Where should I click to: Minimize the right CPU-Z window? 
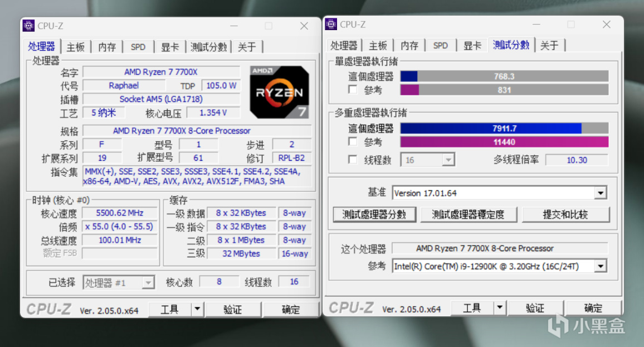(x=536, y=24)
